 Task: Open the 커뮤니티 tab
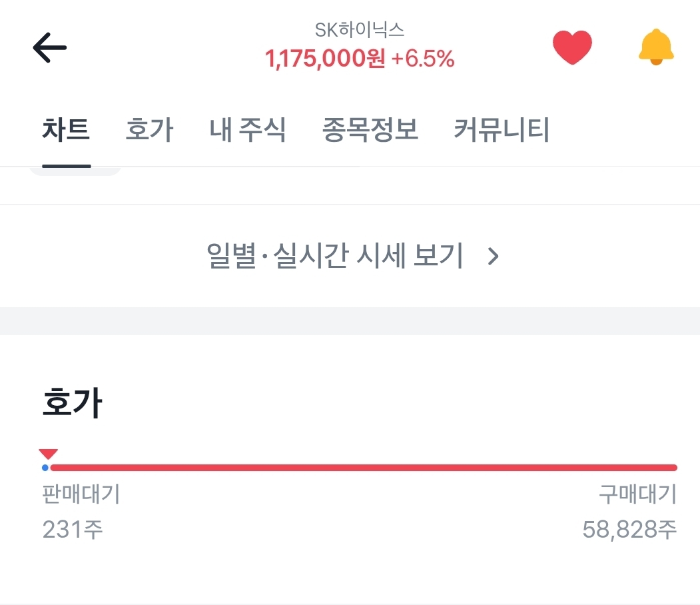502,130
